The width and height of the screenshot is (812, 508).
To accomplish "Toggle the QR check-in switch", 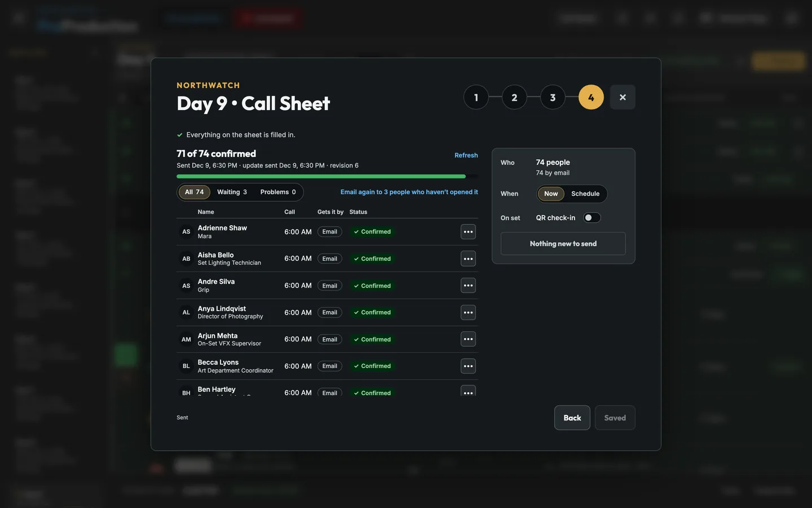I will [x=592, y=218].
